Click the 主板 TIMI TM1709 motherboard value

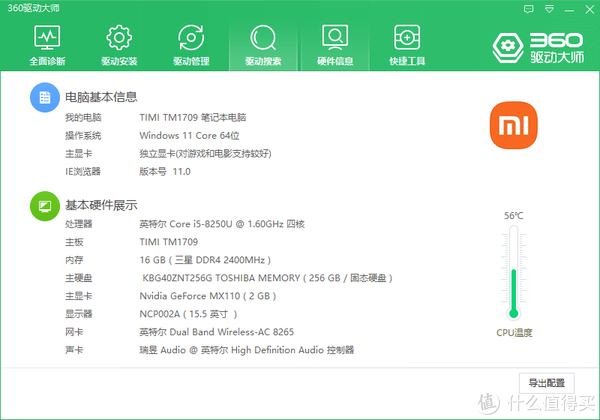pyautogui.click(x=169, y=242)
